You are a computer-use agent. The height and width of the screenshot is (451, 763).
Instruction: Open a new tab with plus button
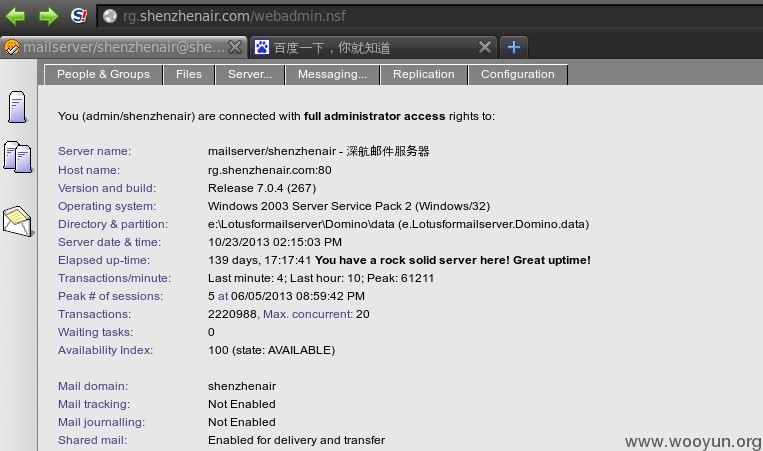click(514, 47)
